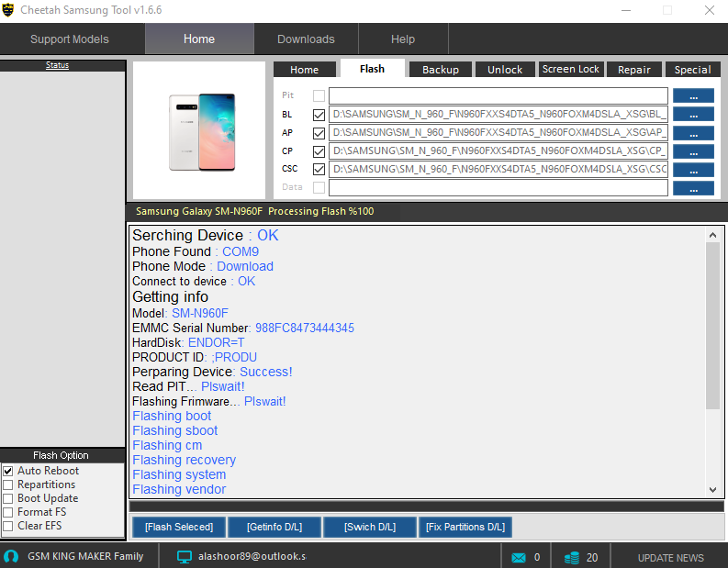728x568 pixels.
Task: Click the log scrollbar up arrow
Action: [x=712, y=235]
